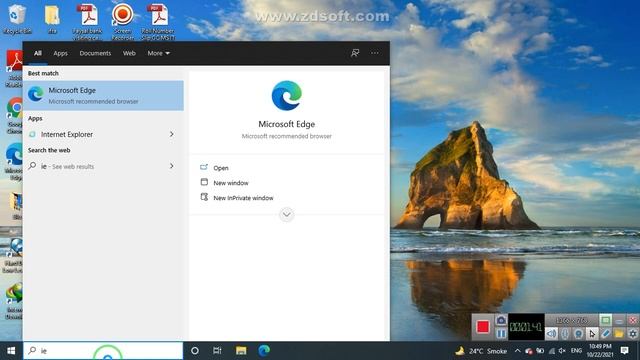Toggle recorder microphone capture
Image resolution: width=640 pixels, height=360 pixels.
564,334
